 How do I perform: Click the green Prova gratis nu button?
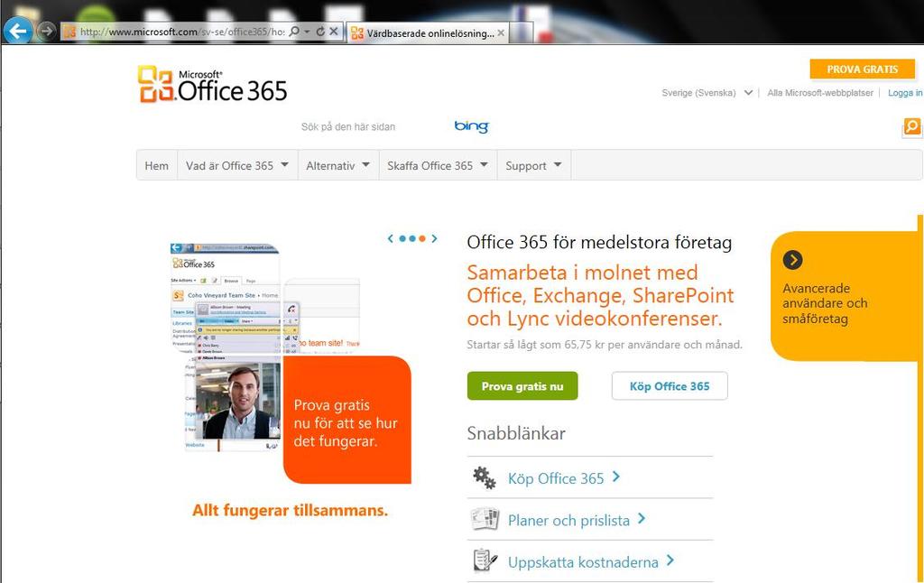tap(522, 386)
